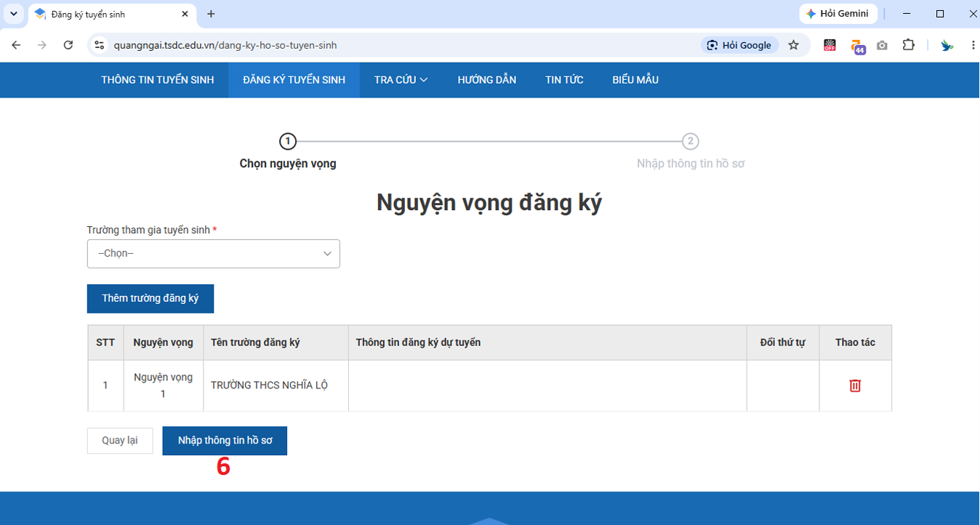The height and width of the screenshot is (525, 980).
Task: Open the BIỂU MẪU menu item
Action: point(635,80)
